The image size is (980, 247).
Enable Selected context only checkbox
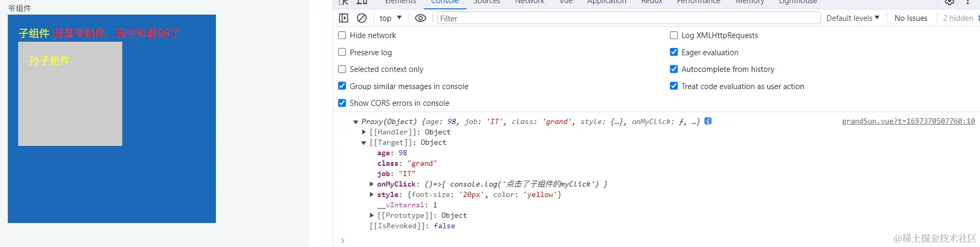click(x=342, y=69)
